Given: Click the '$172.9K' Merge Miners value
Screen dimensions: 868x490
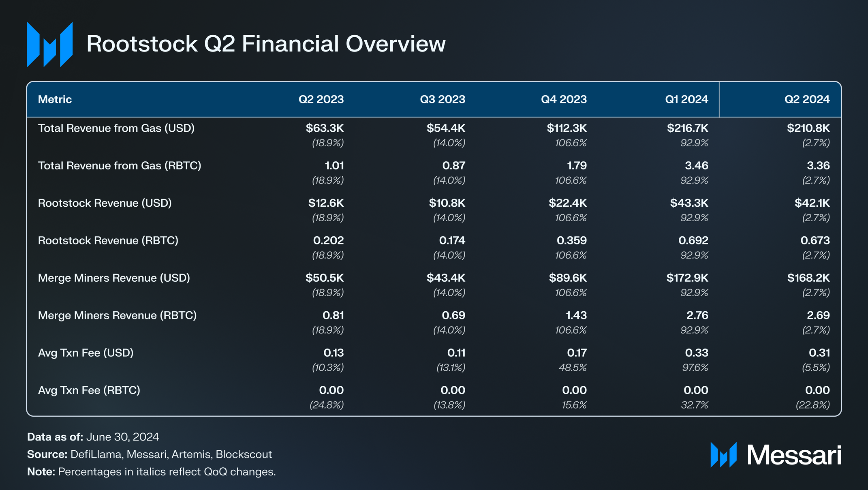Looking at the screenshot, I should tap(687, 278).
